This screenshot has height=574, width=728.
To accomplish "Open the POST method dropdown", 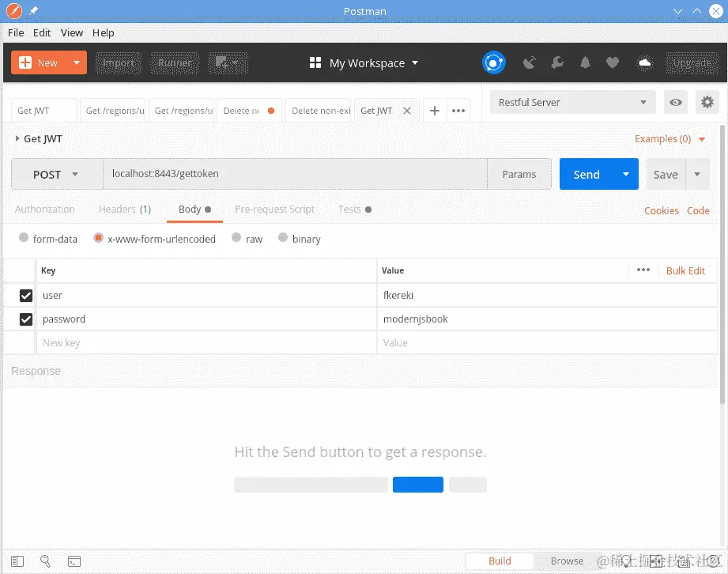I will tap(57, 174).
